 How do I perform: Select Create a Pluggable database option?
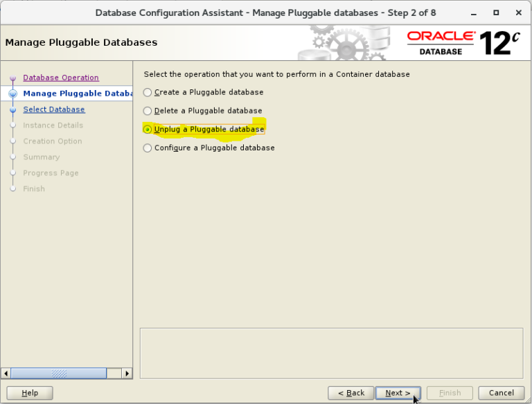(147, 92)
